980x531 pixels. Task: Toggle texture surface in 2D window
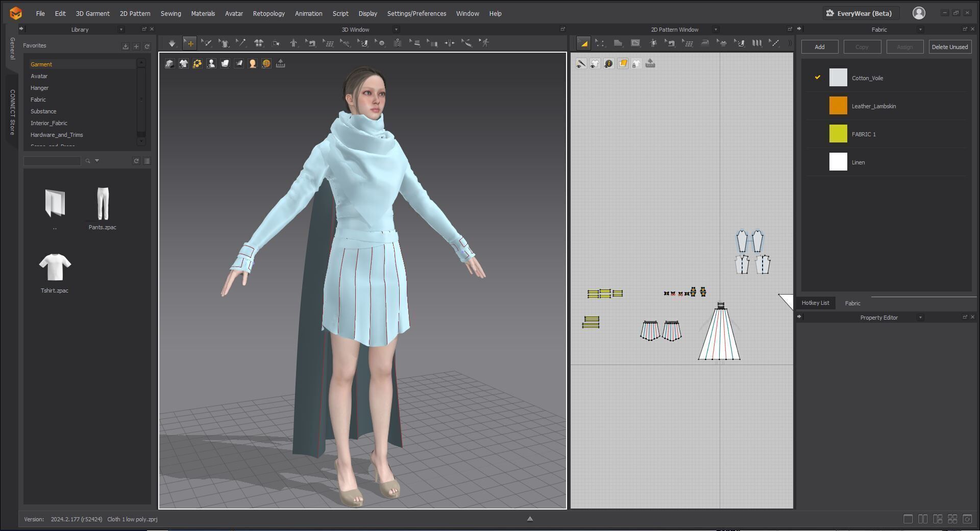[x=623, y=63]
